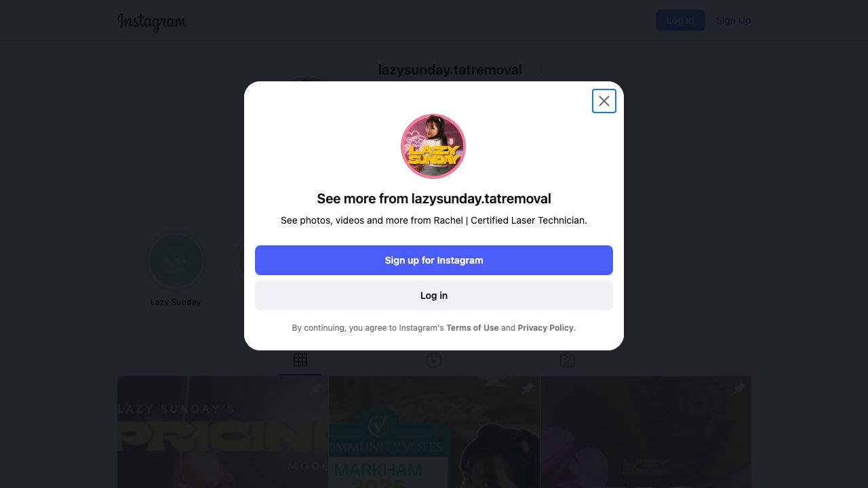868x488 pixels.
Task: Click the lazysunday.tatremoval username heading
Action: (450, 70)
